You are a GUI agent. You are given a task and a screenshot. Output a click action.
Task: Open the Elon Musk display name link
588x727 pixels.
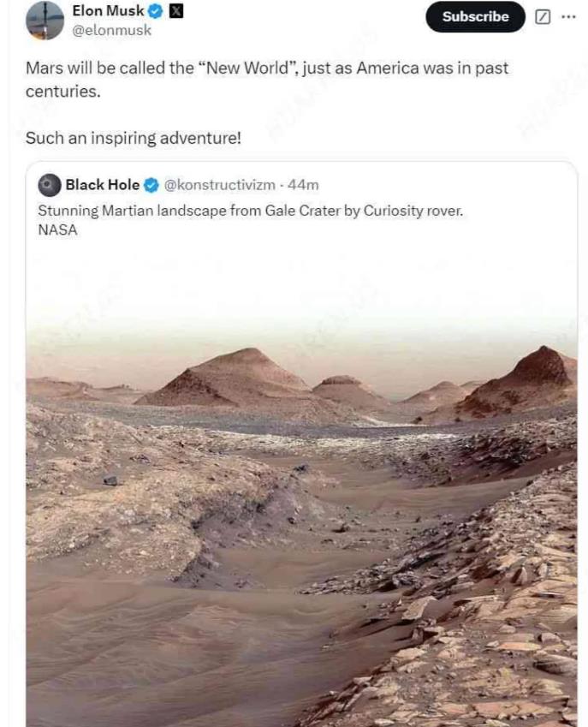tap(108, 12)
